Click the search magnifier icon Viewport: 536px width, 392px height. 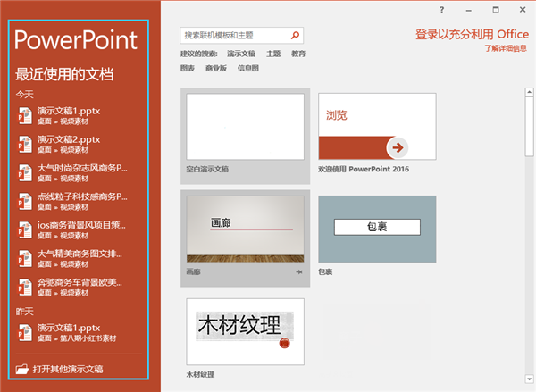(x=295, y=35)
